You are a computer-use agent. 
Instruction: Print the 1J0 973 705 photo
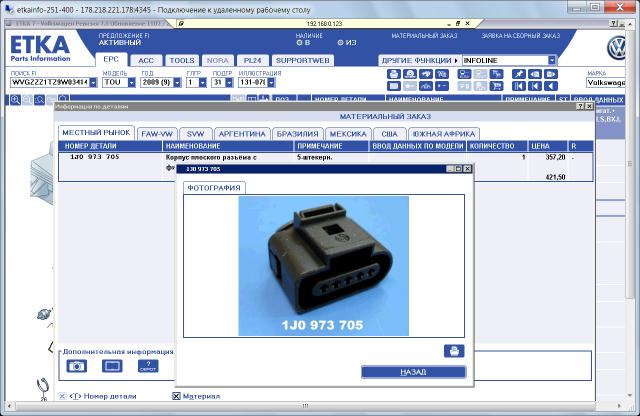(454, 351)
